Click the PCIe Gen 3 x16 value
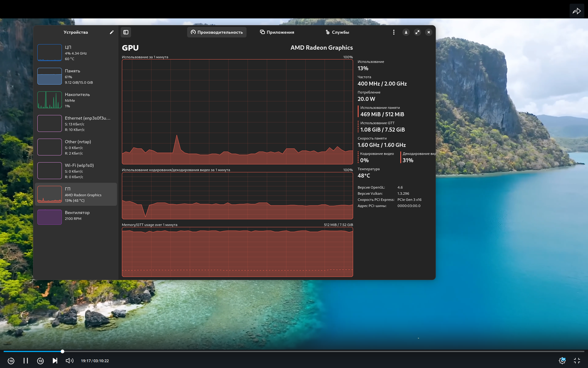This screenshot has width=588, height=368. [409, 200]
